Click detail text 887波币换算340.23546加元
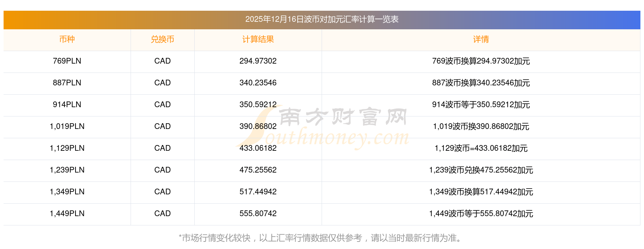Image resolution: width=644 pixels, height=249 pixels. point(481,83)
